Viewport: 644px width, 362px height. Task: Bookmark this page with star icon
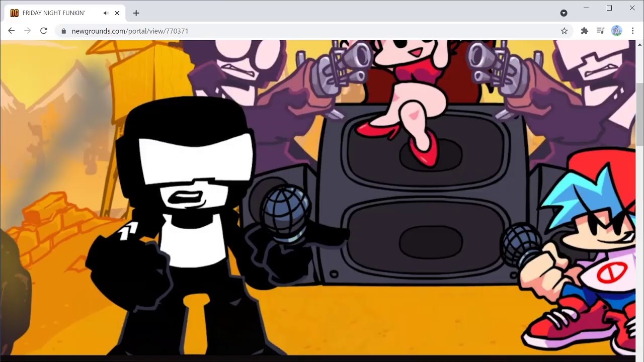[565, 31]
